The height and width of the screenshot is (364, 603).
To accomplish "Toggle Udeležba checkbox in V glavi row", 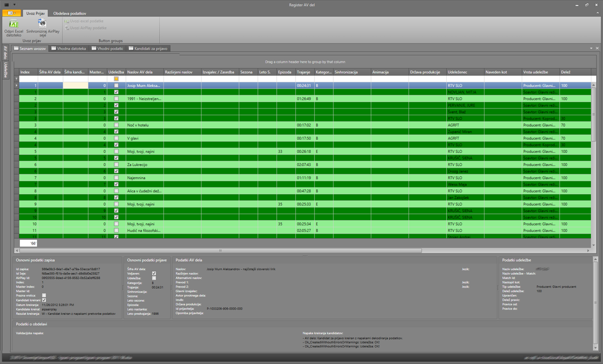I will tap(116, 138).
